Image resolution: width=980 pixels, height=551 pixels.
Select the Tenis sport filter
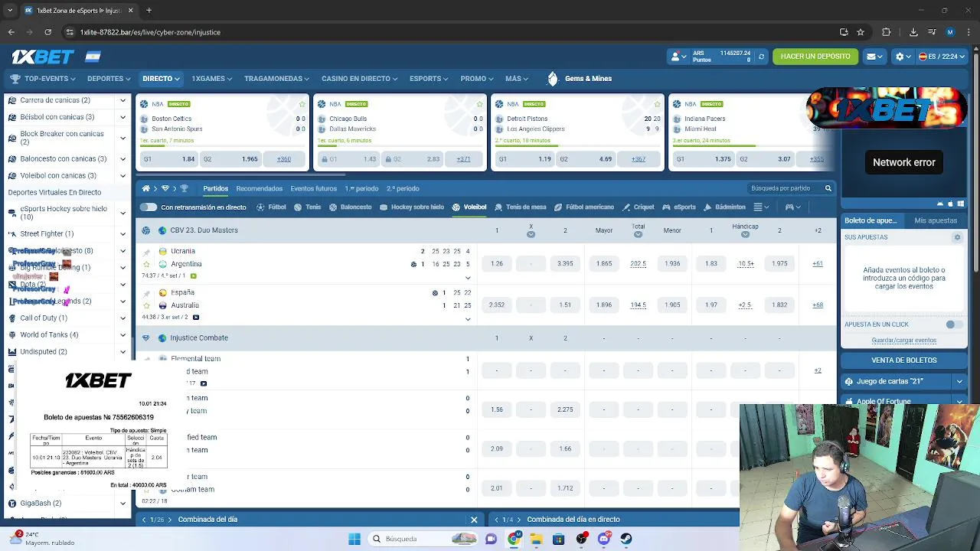[307, 207]
